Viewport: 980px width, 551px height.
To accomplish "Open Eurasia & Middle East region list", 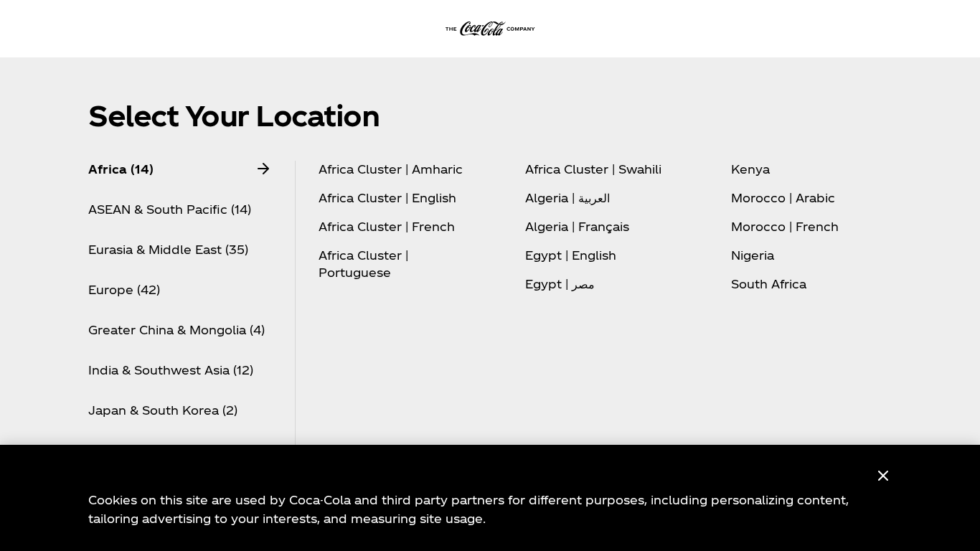I will coord(168,250).
